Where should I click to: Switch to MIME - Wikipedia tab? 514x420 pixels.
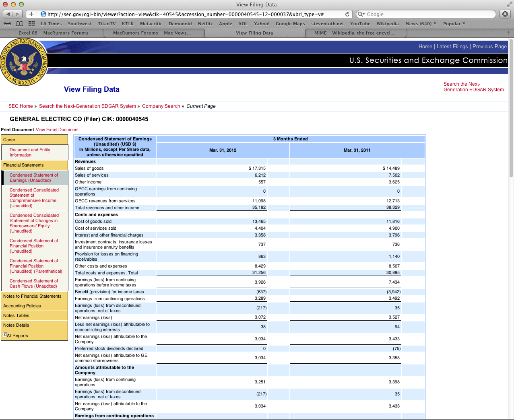355,33
